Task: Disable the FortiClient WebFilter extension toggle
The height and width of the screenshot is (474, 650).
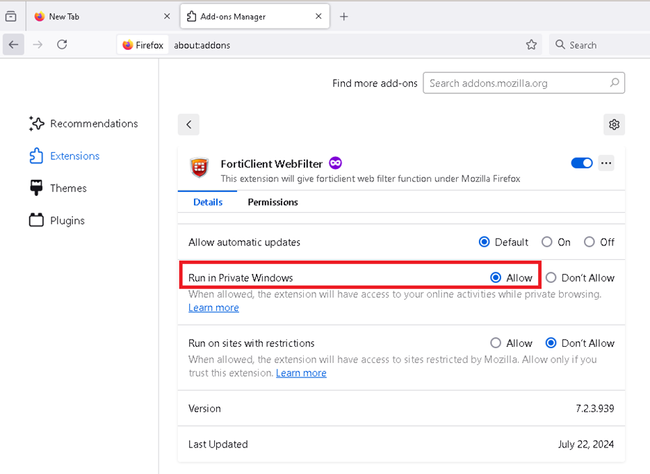Action: click(x=582, y=163)
